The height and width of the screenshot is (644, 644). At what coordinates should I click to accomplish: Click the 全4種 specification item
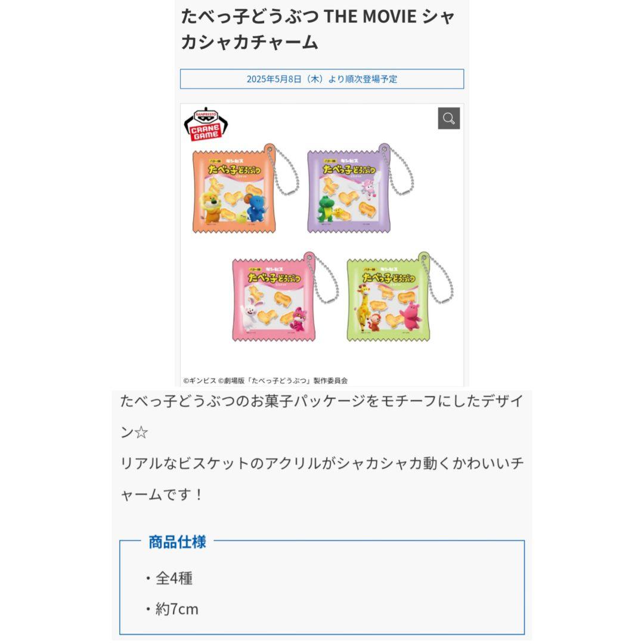pyautogui.click(x=169, y=578)
